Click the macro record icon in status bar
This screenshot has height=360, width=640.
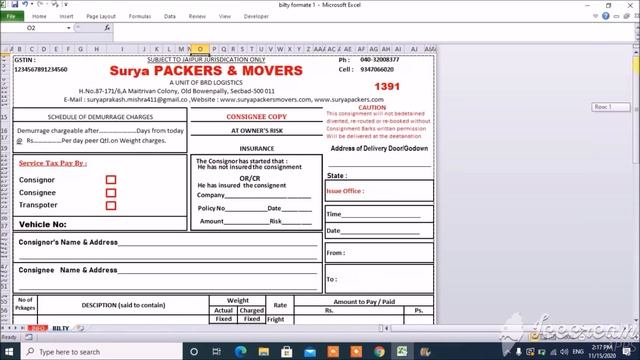(29, 337)
